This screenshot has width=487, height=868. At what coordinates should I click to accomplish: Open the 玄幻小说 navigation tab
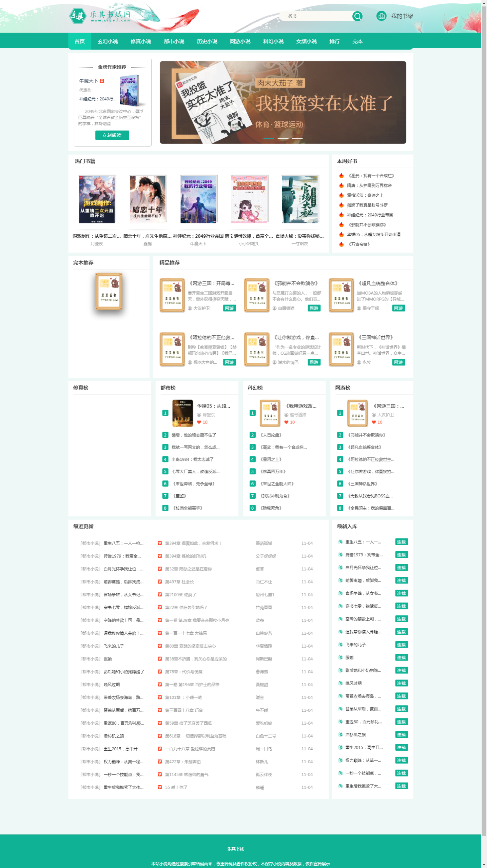[108, 41]
